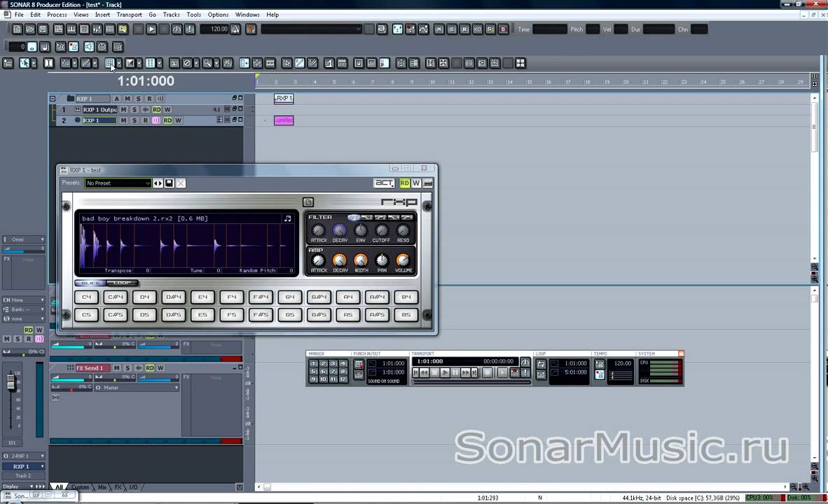Viewport: 828px width, 504px height.
Task: Toggle automation read RD on track 1
Action: (x=156, y=110)
